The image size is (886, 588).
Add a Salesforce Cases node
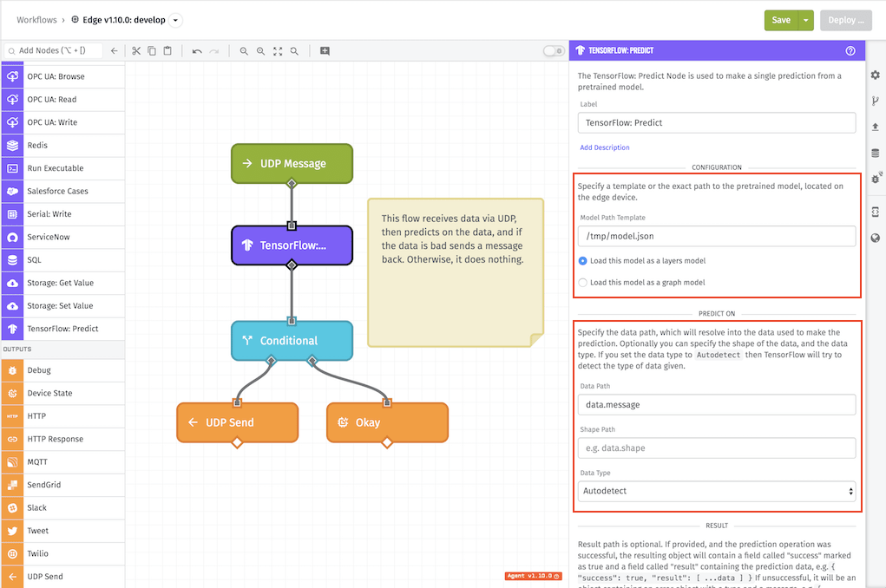(62, 191)
